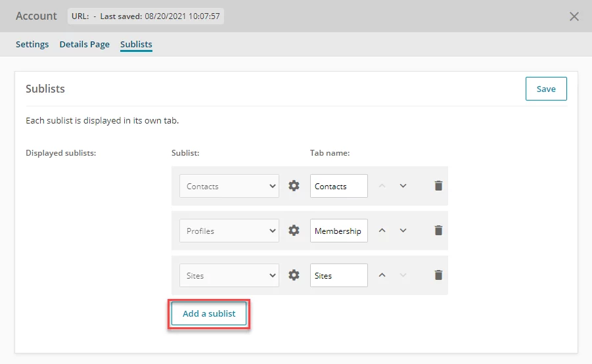The width and height of the screenshot is (592, 364).
Task: Open settings gear for Profiles sublist
Action: pyautogui.click(x=294, y=231)
